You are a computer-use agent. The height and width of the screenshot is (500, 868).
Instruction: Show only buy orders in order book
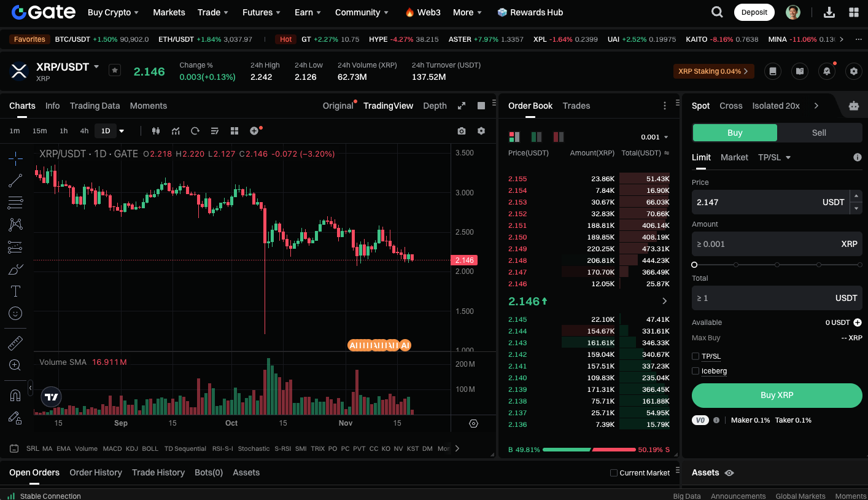click(x=537, y=136)
